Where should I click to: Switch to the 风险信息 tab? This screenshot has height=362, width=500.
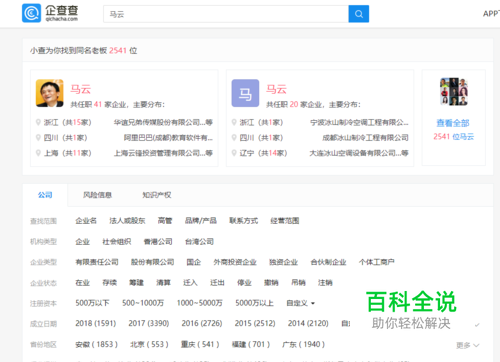pyautogui.click(x=97, y=195)
